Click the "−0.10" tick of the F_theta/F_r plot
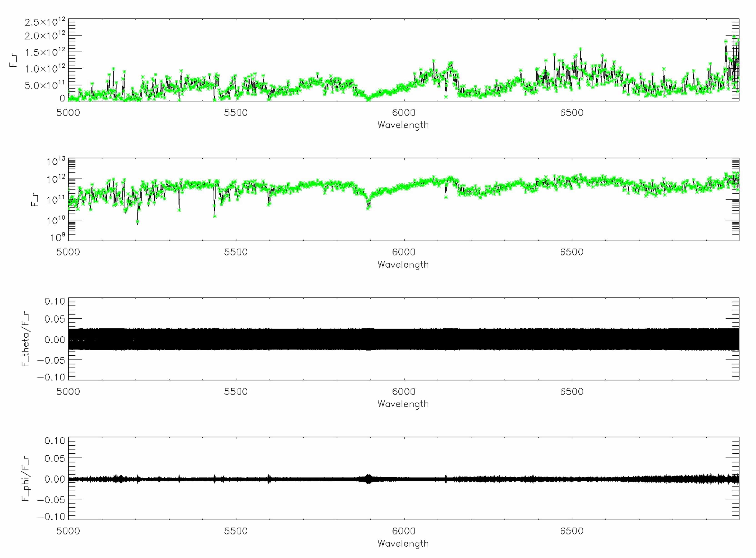The height and width of the screenshot is (558, 756). [51, 377]
